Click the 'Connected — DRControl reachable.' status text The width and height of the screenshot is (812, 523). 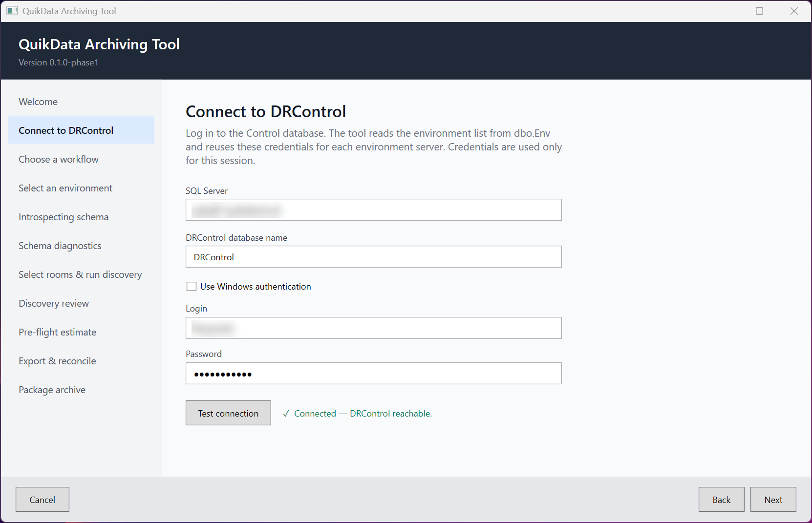click(x=363, y=414)
